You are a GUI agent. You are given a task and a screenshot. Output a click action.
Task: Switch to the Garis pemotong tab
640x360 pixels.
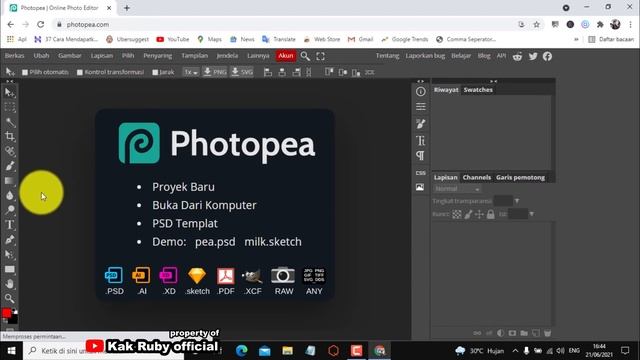(x=520, y=178)
